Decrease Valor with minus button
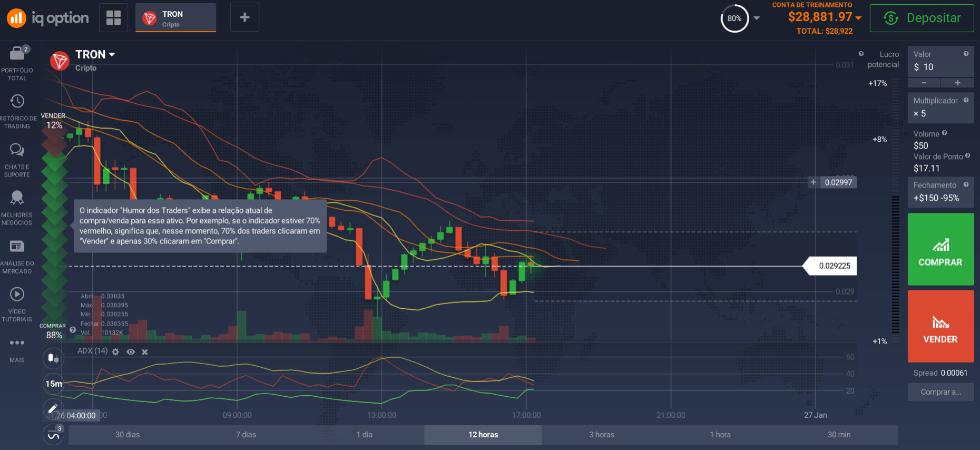980x450 pixels. coord(924,83)
